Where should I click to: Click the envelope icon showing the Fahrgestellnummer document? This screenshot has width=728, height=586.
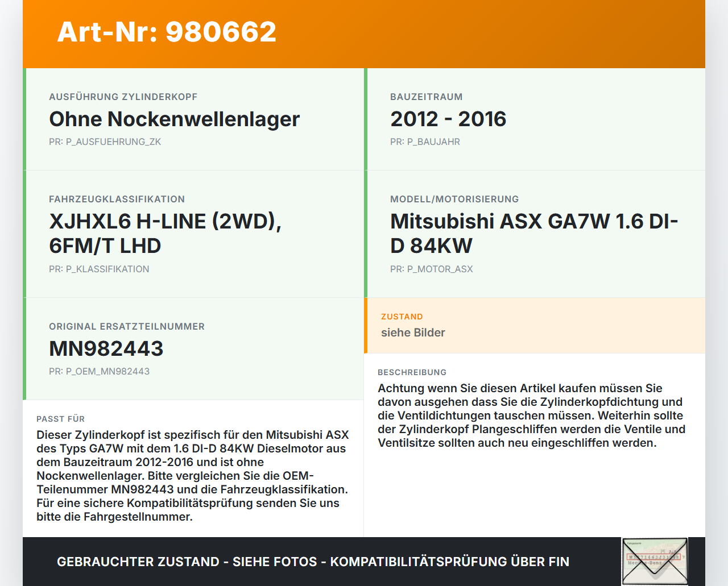654,561
